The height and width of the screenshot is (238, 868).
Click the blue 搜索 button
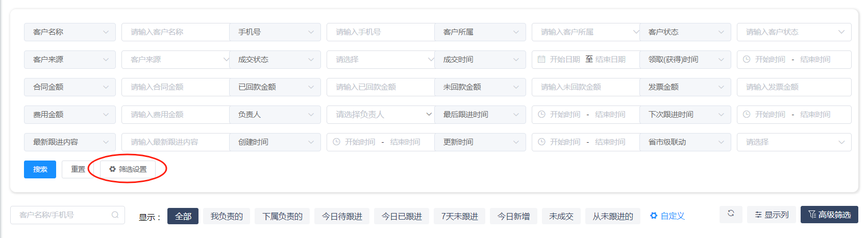(x=40, y=169)
